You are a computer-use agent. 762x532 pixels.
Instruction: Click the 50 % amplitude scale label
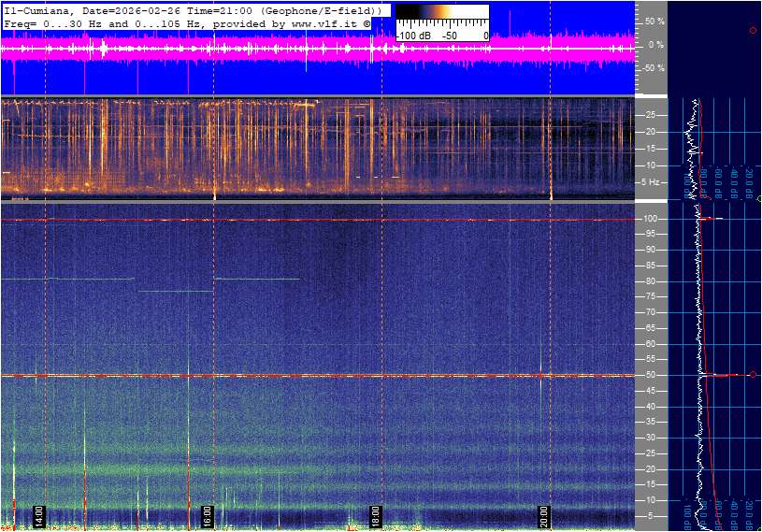click(654, 21)
